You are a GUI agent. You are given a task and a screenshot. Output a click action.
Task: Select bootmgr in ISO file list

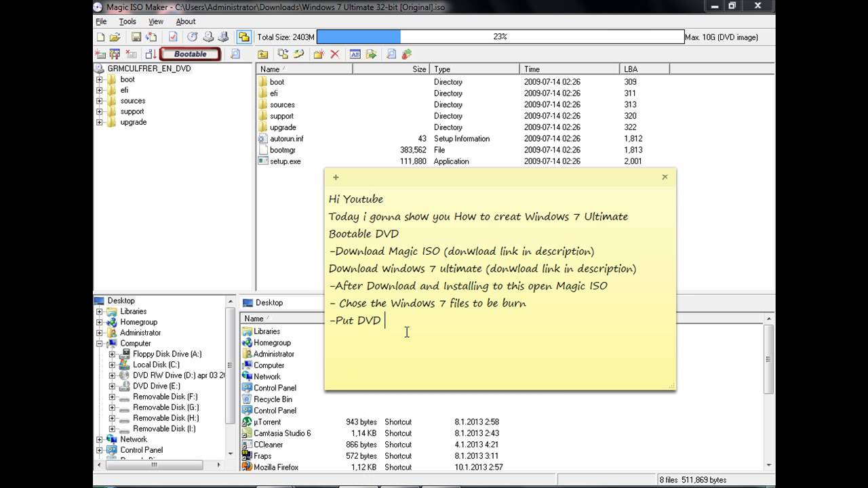[282, 150]
